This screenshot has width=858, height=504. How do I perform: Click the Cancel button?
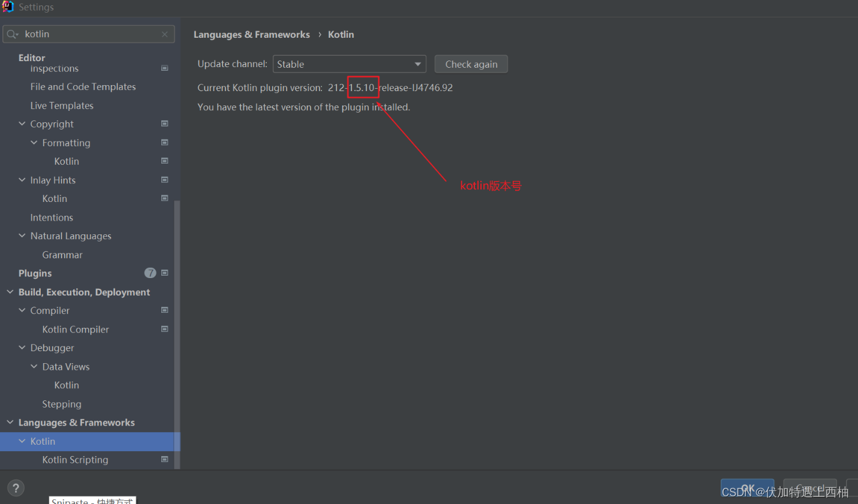coord(810,488)
